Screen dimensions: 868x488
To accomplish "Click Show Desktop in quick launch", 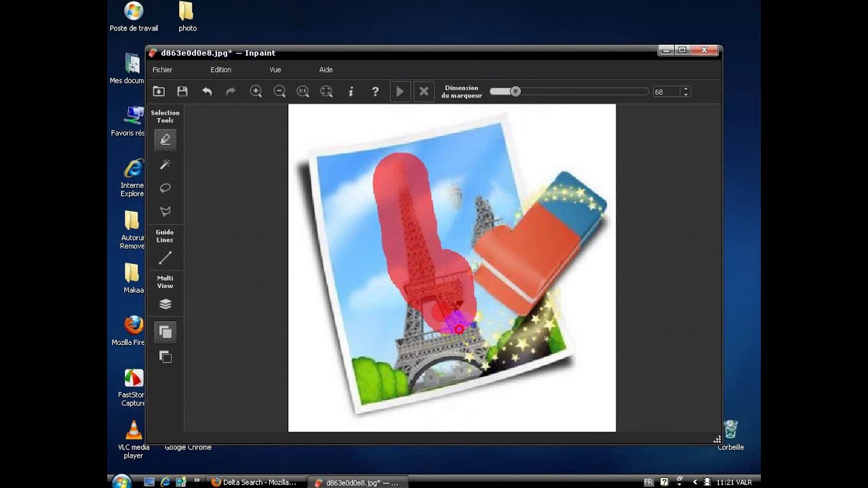I will pos(149,482).
